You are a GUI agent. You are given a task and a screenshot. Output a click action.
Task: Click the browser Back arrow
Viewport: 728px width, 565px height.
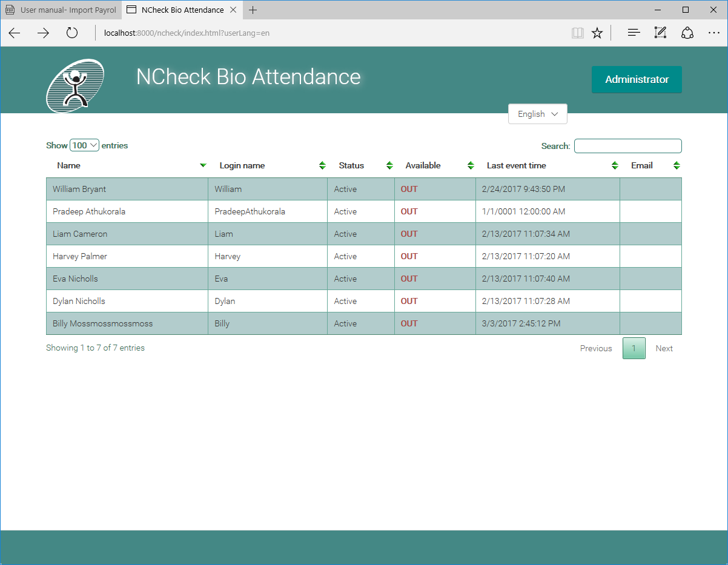tap(15, 33)
